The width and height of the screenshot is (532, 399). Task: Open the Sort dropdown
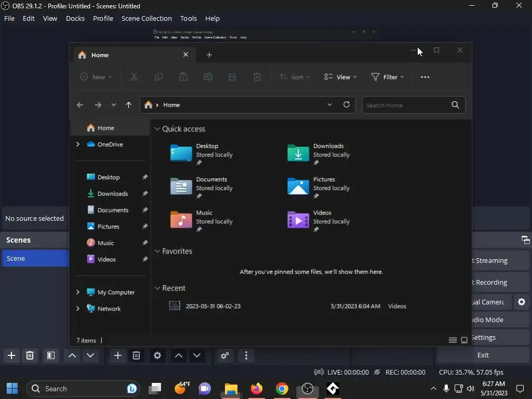(295, 77)
